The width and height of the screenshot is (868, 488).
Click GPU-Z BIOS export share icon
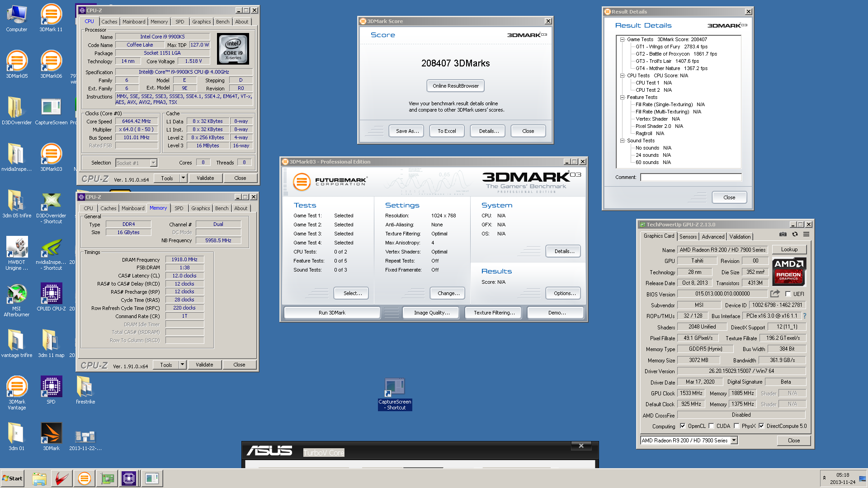coord(775,294)
